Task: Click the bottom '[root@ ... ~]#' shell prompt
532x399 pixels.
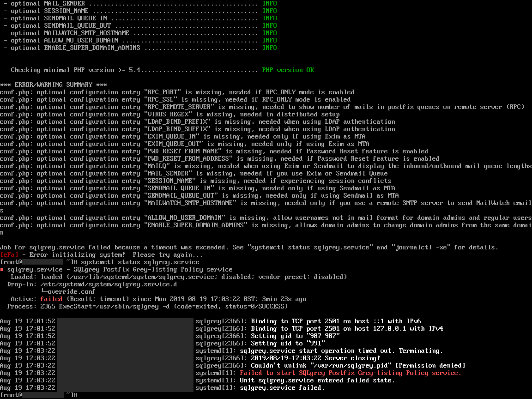Action: point(39,395)
